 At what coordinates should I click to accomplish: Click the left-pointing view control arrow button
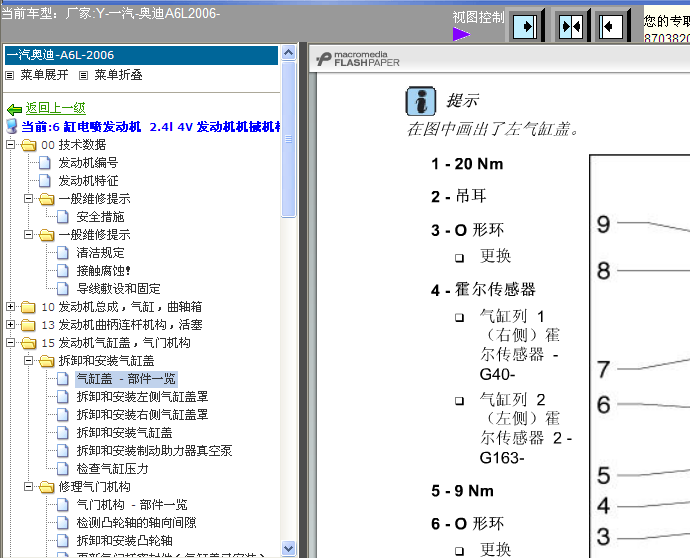(x=612, y=26)
